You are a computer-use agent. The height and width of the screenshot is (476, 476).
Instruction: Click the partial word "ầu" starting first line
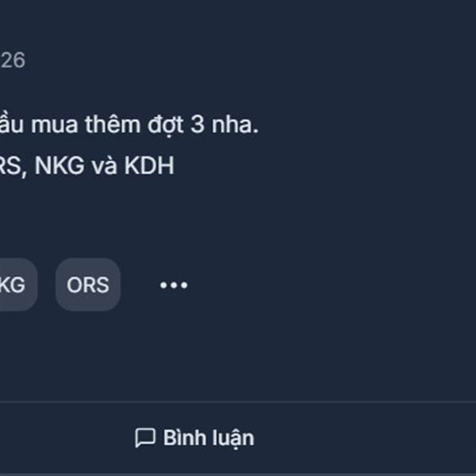click(x=12, y=124)
